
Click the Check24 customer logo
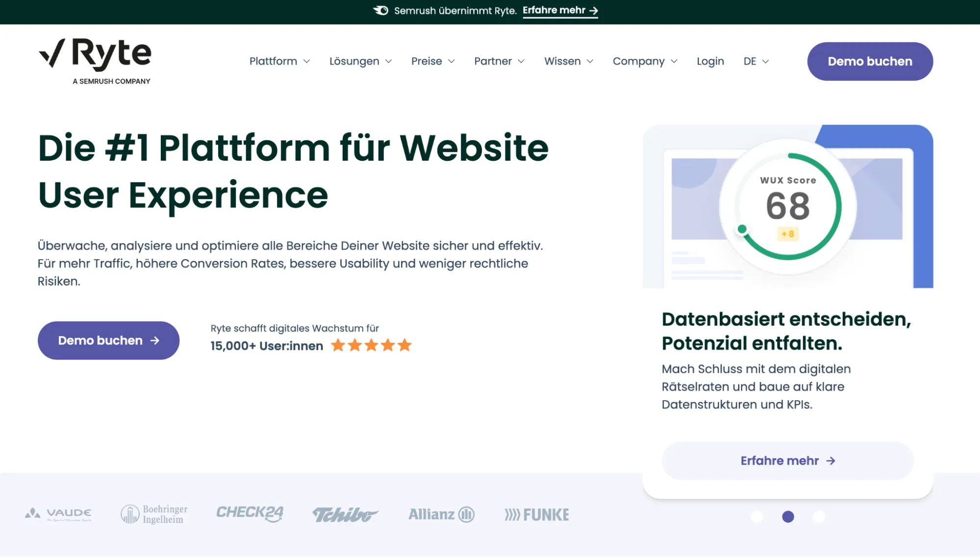pos(251,514)
